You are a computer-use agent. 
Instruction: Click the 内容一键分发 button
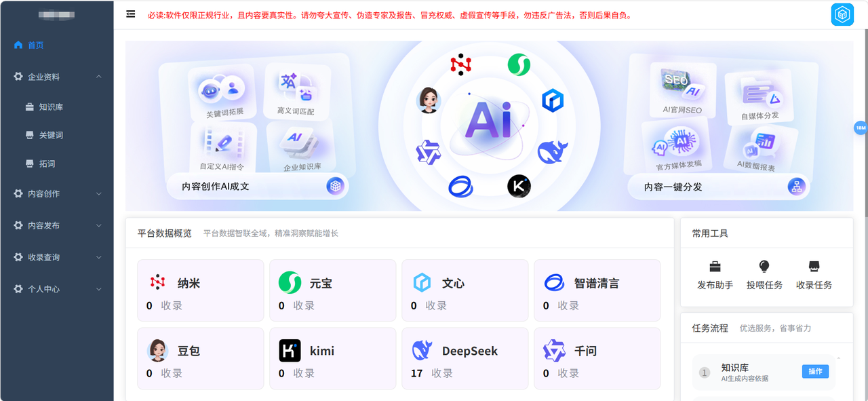(x=718, y=187)
